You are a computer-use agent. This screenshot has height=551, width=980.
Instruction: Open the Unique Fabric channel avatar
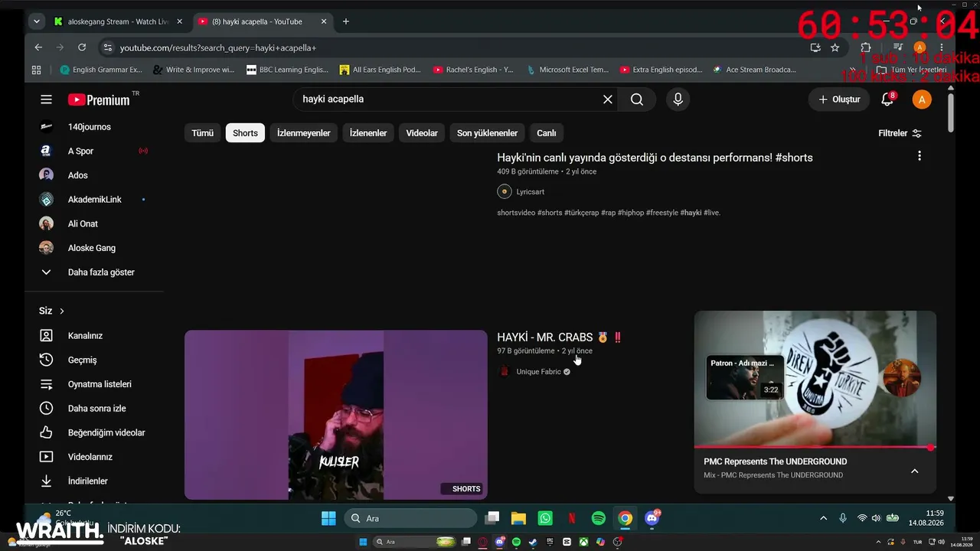pos(505,372)
